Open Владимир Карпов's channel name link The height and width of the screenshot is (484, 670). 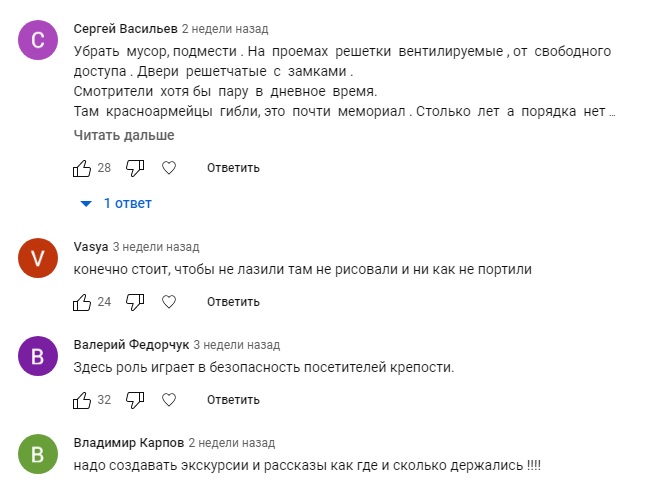pyautogui.click(x=127, y=443)
